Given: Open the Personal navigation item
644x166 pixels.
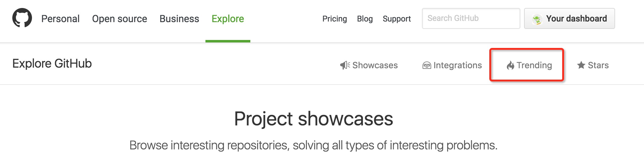Looking at the screenshot, I should (x=61, y=19).
